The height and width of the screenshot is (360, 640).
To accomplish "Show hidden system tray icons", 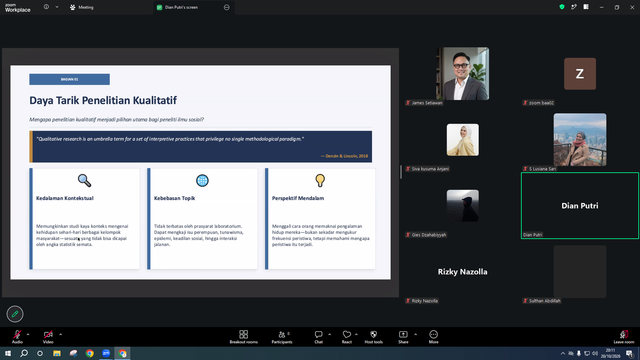I will tap(562, 353).
